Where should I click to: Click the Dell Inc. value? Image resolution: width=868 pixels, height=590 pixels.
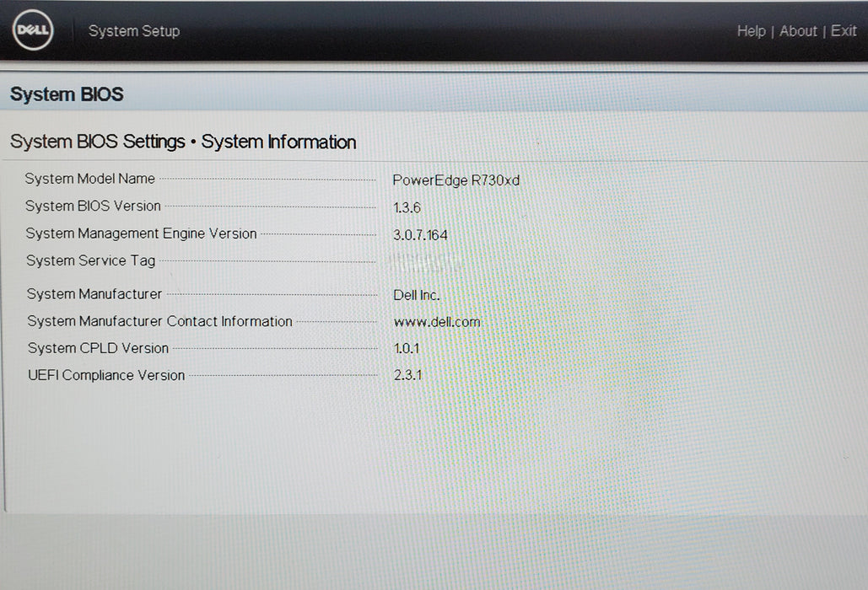[417, 295]
